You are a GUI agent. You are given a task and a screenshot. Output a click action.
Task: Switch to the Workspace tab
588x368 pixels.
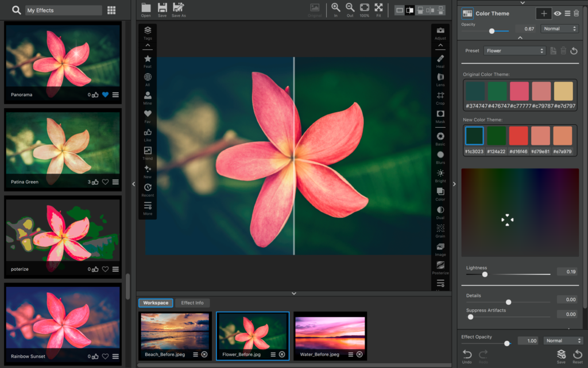pos(156,302)
